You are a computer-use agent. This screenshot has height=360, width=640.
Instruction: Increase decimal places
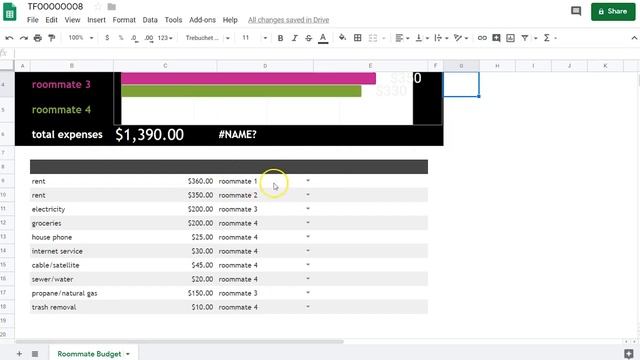(x=149, y=38)
